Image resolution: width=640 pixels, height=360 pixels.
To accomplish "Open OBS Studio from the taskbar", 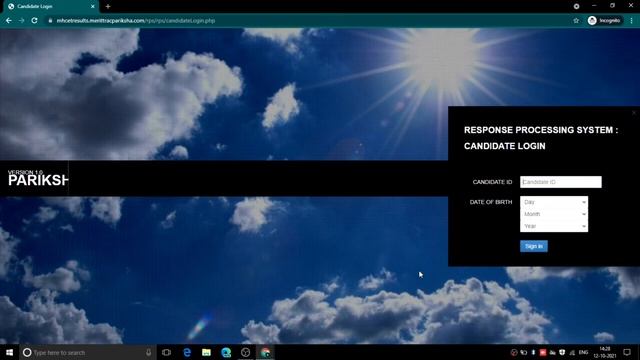I will coord(245,352).
